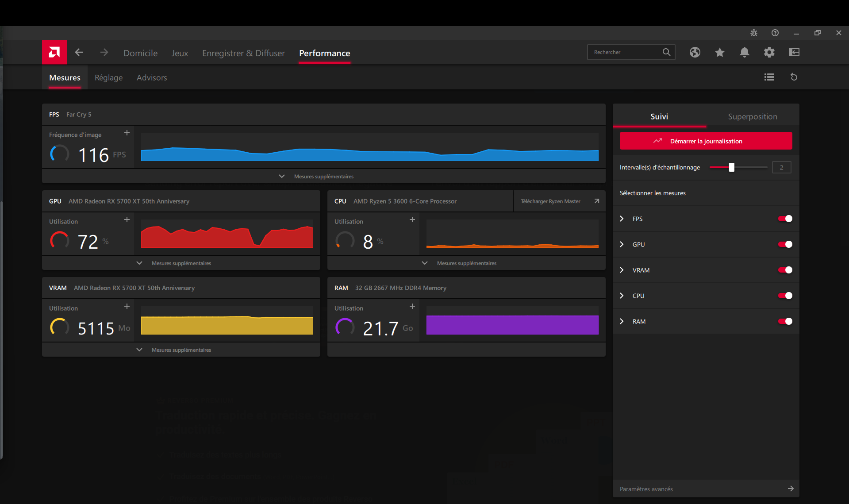The height and width of the screenshot is (504, 849).
Task: Click Démarrer la journalisation button
Action: [706, 141]
